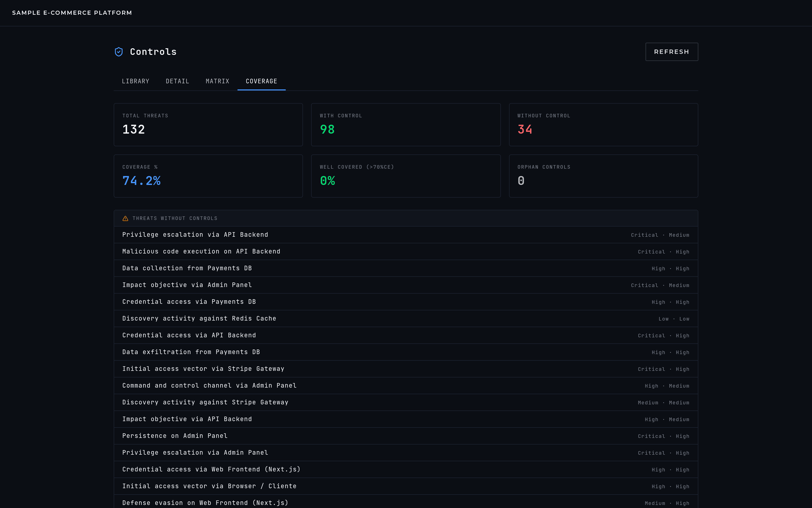The width and height of the screenshot is (812, 508).
Task: Open Privilege escalation via API Backend row
Action: pos(406,235)
